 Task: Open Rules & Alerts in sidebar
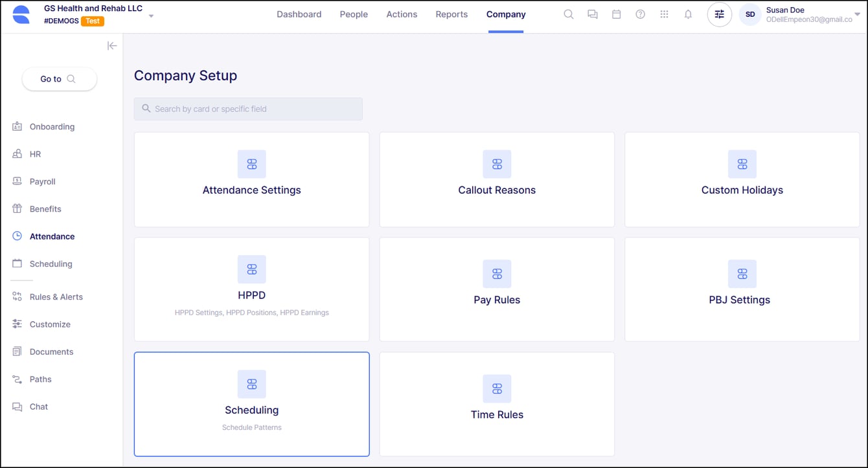[x=56, y=297]
